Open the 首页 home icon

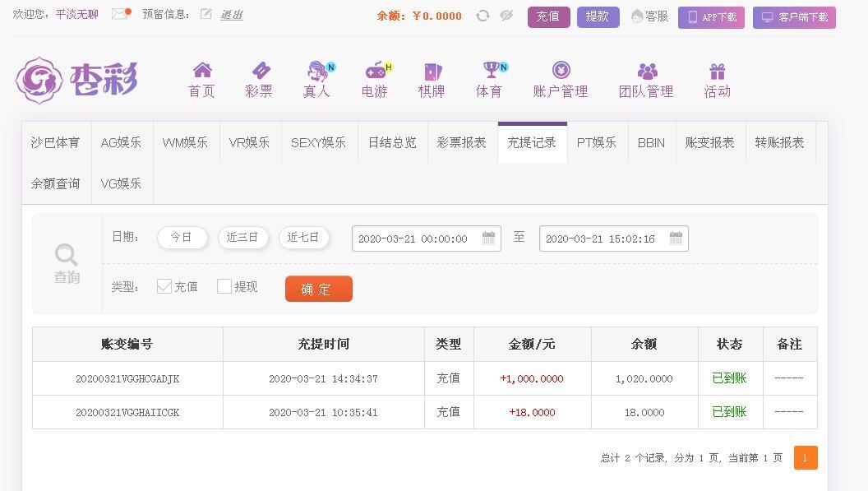(x=201, y=71)
